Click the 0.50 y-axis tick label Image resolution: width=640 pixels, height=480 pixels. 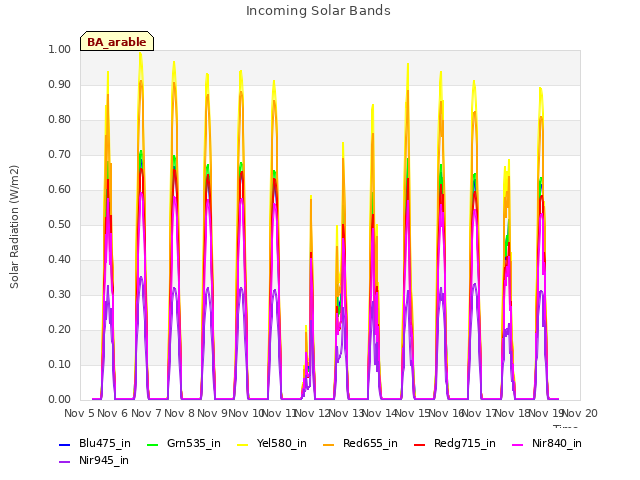(60, 224)
